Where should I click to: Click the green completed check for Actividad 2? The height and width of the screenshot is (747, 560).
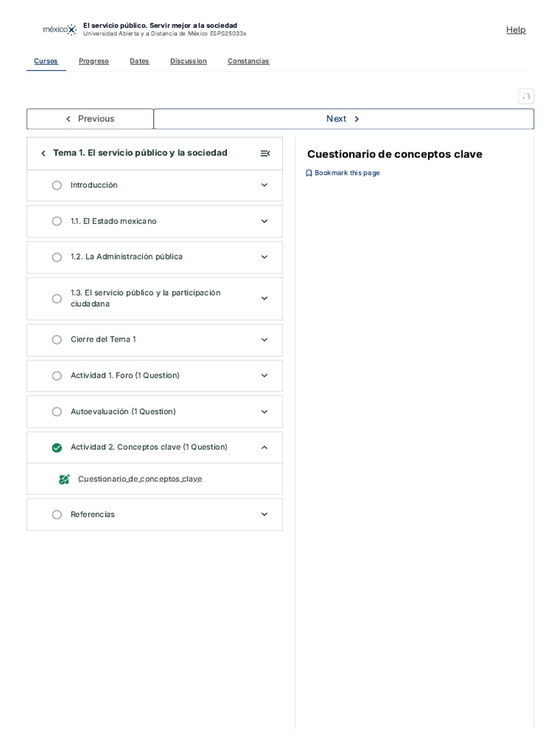(57, 448)
